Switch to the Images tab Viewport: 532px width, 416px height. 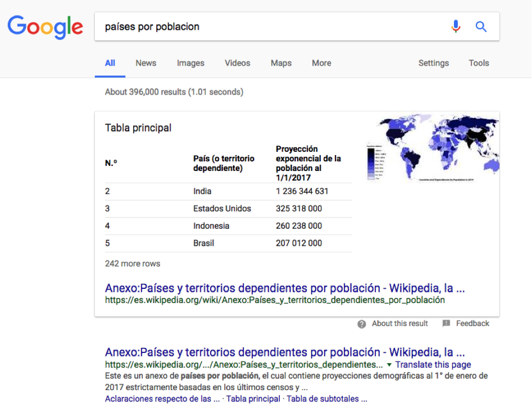click(190, 63)
